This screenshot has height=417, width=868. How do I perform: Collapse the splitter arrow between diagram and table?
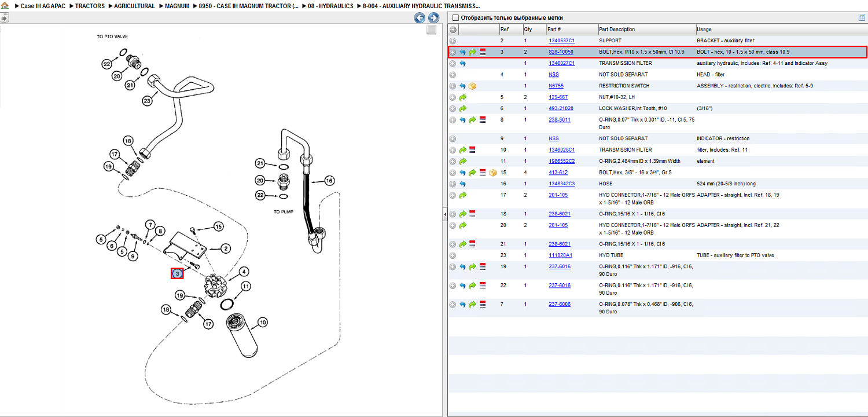(x=444, y=214)
